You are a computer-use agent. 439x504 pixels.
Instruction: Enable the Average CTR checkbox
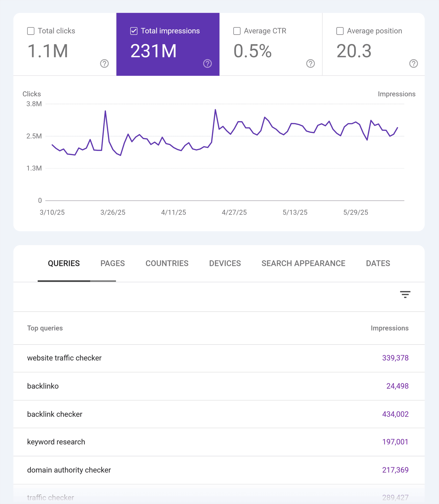pos(237,31)
